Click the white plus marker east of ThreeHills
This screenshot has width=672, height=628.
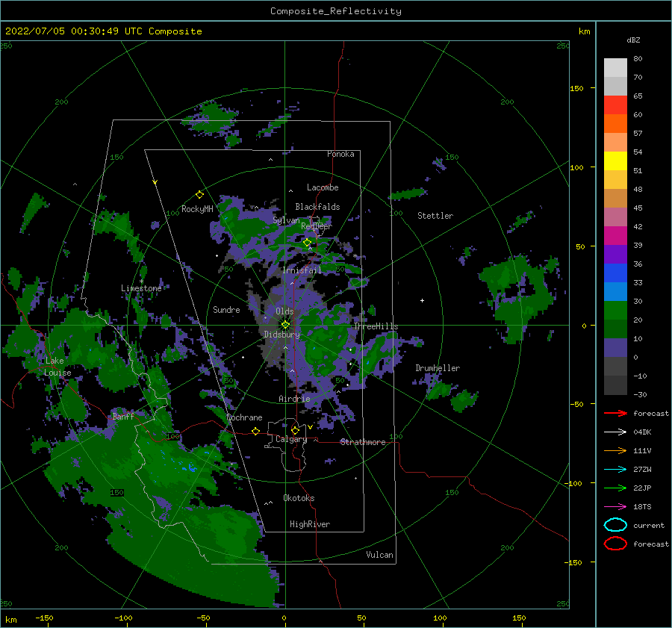(x=422, y=300)
